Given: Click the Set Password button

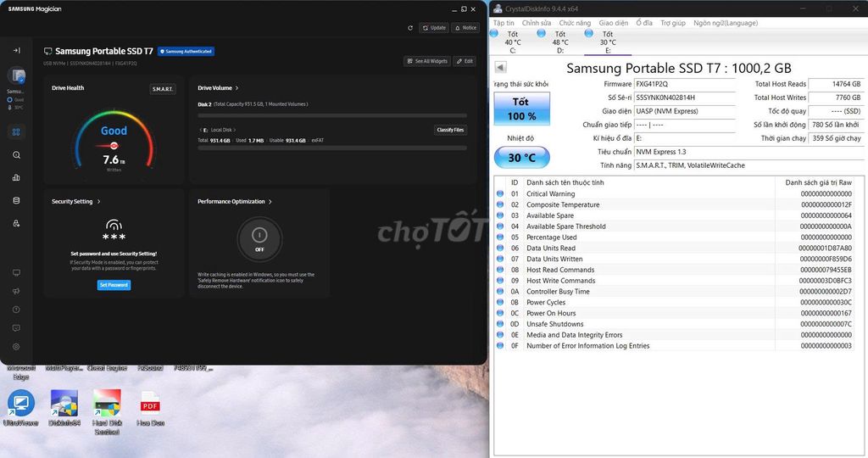Looking at the screenshot, I should tap(114, 285).
